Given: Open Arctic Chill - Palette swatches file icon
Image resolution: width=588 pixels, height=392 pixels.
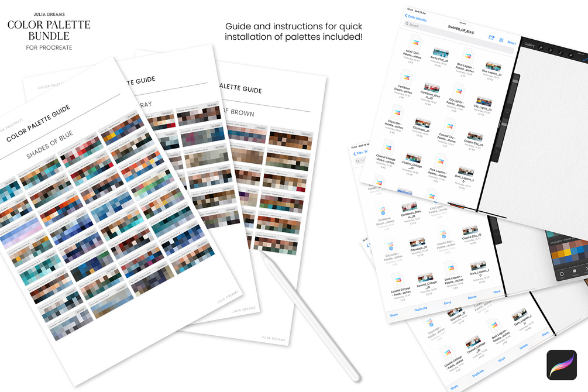Looking at the screenshot, I should tap(415, 43).
